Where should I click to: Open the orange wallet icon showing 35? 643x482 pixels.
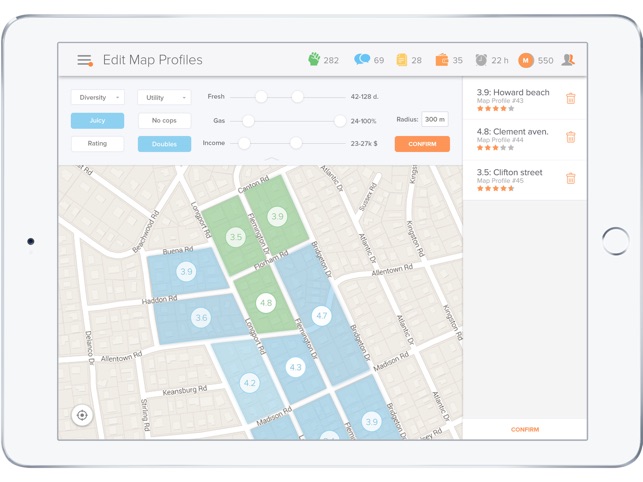(442, 60)
